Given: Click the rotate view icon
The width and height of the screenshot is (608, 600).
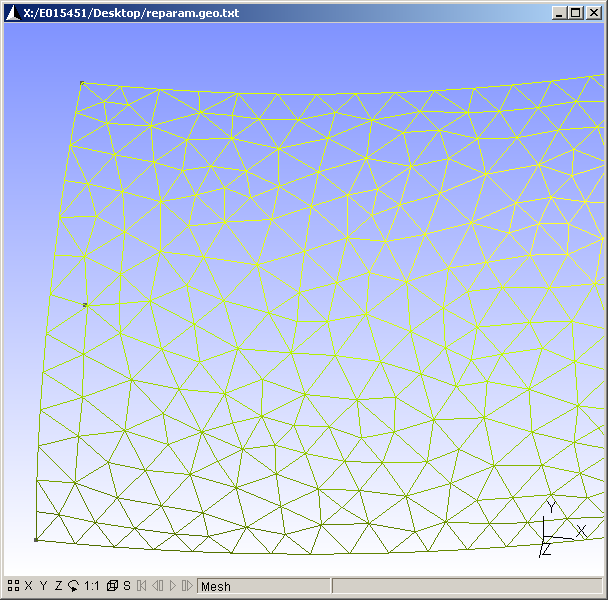Looking at the screenshot, I should 73,586.
